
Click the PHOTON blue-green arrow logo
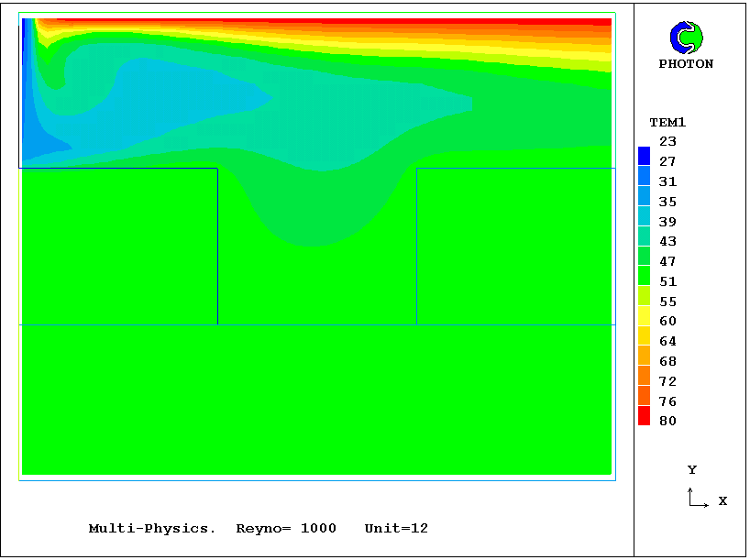[687, 38]
